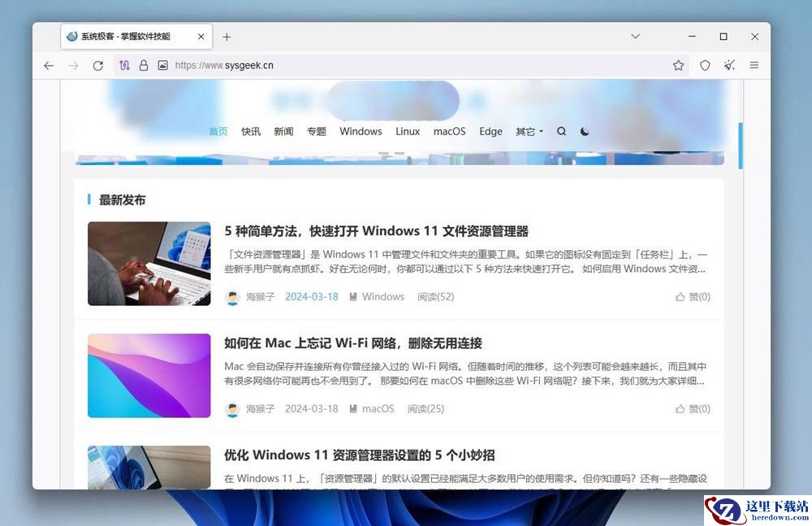Click the sparkle wand toolbar icon
This screenshot has height=526, width=812.
730,65
